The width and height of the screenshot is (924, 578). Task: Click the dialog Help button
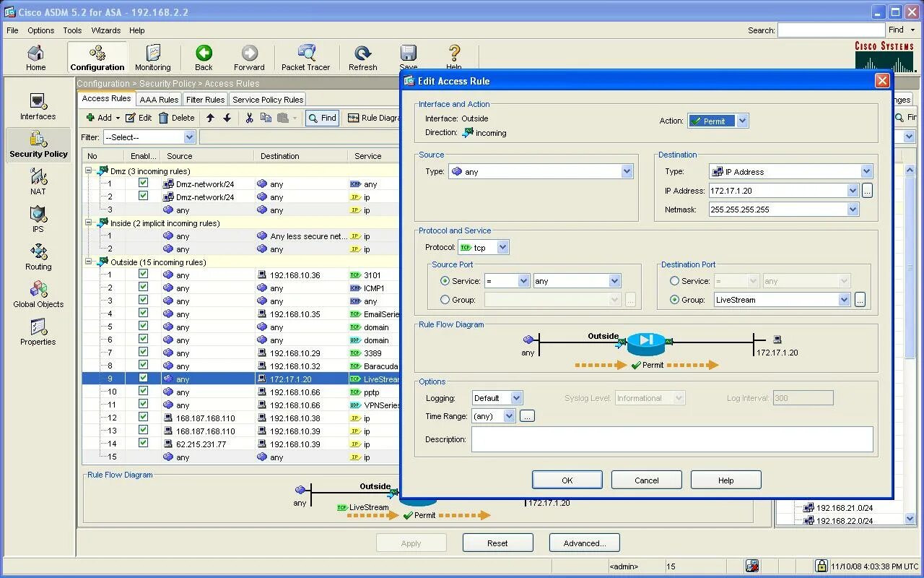726,480
